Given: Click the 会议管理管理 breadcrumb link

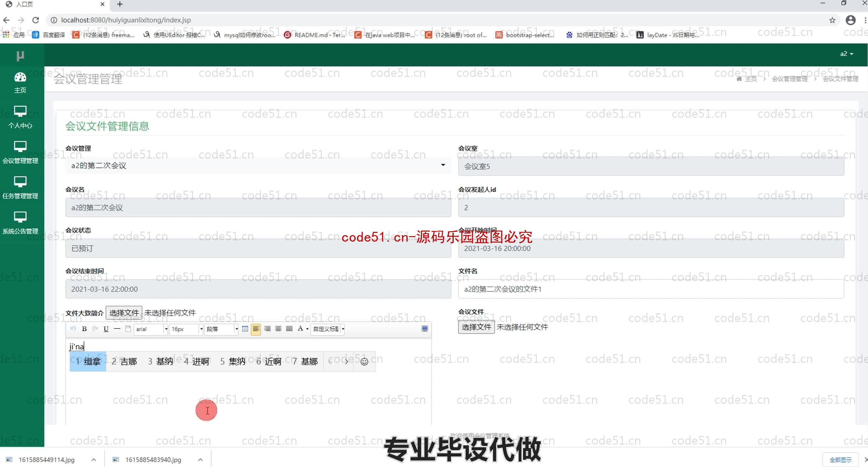Looking at the screenshot, I should click(x=790, y=79).
